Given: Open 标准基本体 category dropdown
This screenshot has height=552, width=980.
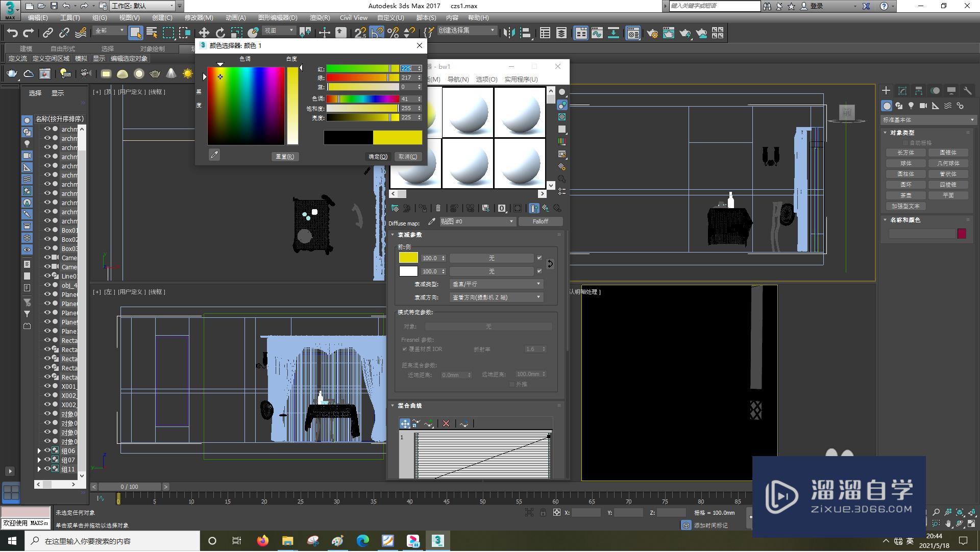Looking at the screenshot, I should tap(928, 120).
